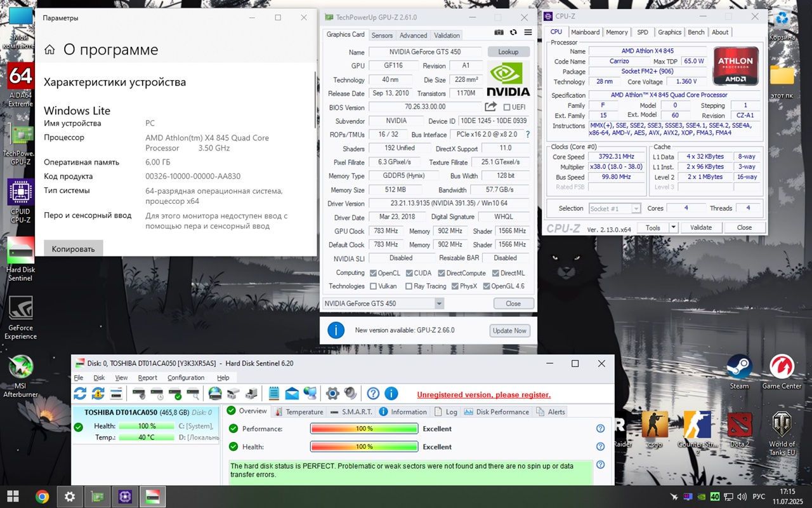
Task: Click the disk test with green checkmark toolbar icon
Action: coord(174,394)
